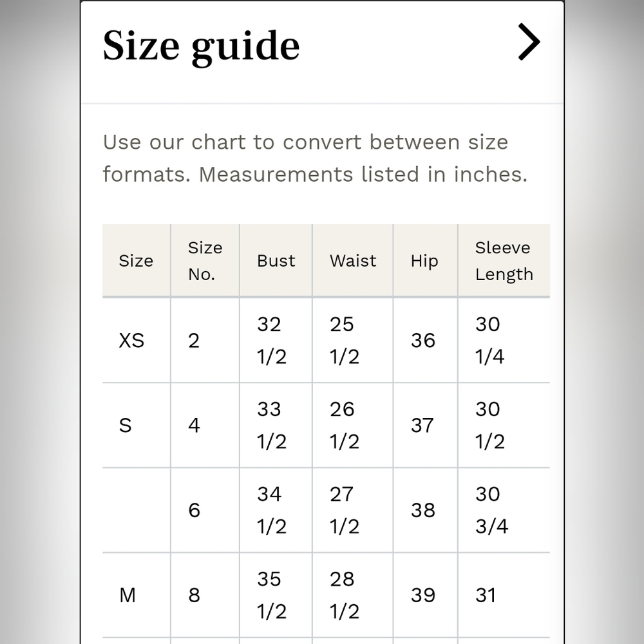Expand the Size guide chevron arrow
Image resolution: width=644 pixels, height=644 pixels.
pos(529,42)
